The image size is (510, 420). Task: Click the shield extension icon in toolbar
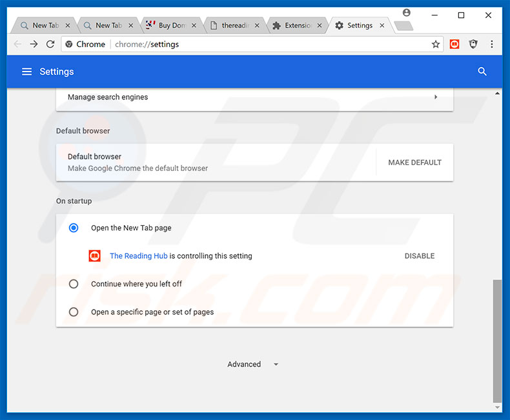(x=473, y=44)
